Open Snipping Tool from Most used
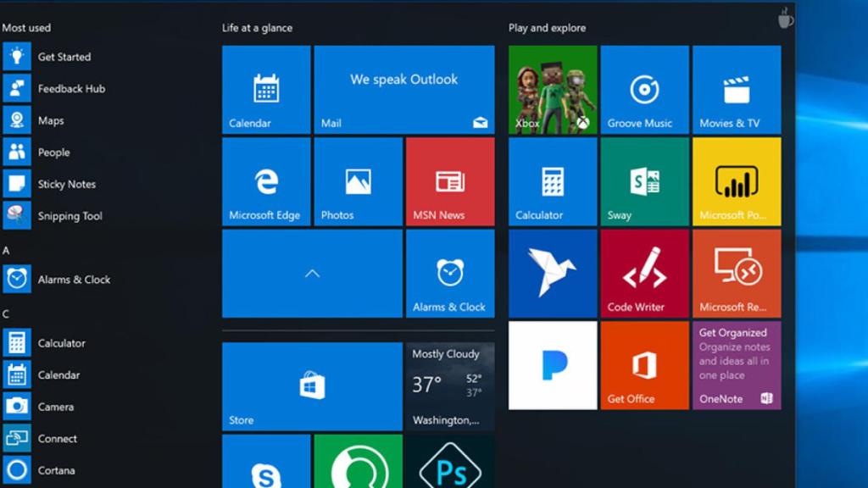868x488 pixels. tap(71, 216)
